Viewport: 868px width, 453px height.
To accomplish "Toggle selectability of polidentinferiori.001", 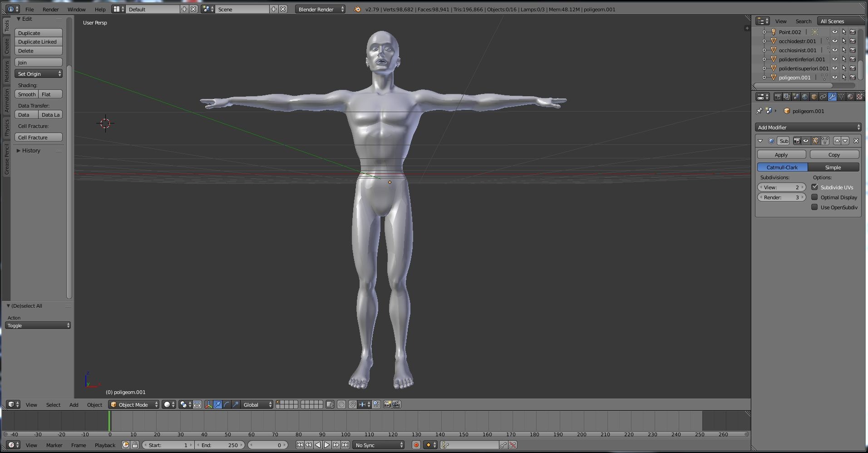I will (x=844, y=59).
